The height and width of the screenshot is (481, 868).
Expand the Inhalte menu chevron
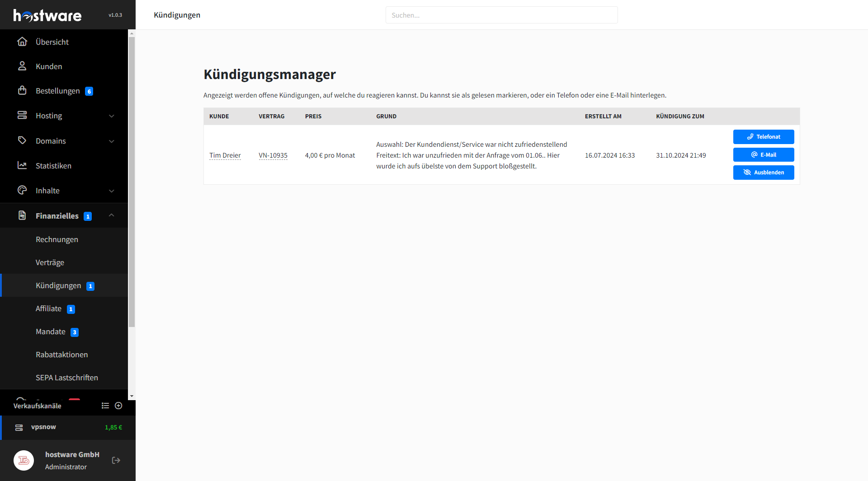point(112,191)
